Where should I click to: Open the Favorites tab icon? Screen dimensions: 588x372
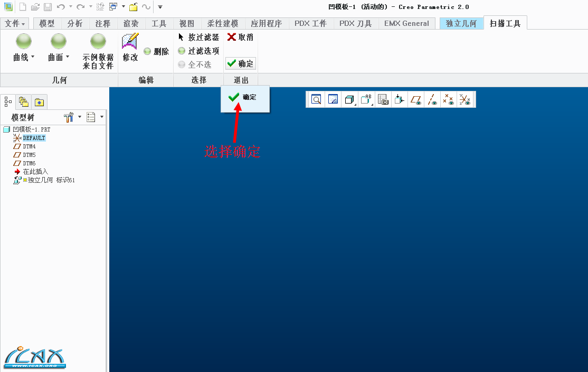40,102
